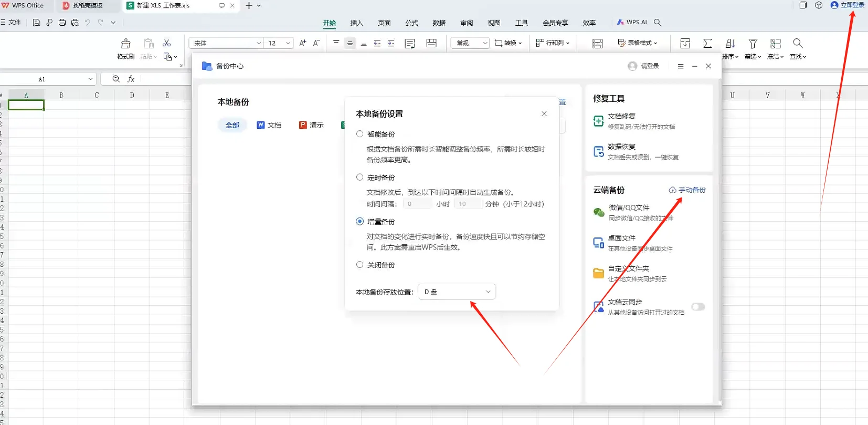868x425 pixels.
Task: Expand the cell name box A1 dropdown
Action: 90,79
